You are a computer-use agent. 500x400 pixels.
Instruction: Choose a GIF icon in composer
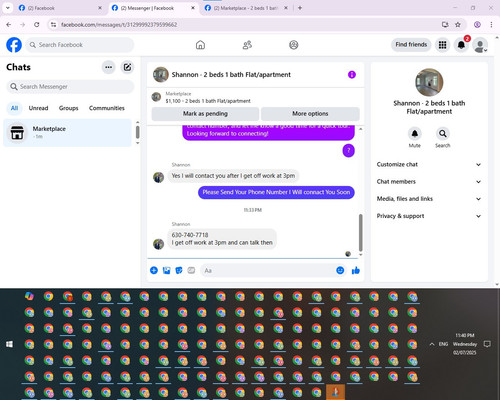[191, 270]
